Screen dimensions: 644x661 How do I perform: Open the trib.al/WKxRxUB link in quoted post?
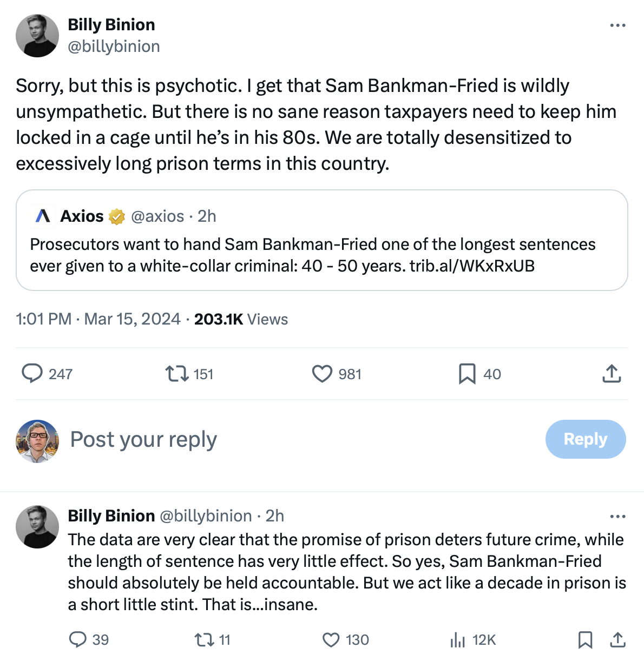click(472, 266)
